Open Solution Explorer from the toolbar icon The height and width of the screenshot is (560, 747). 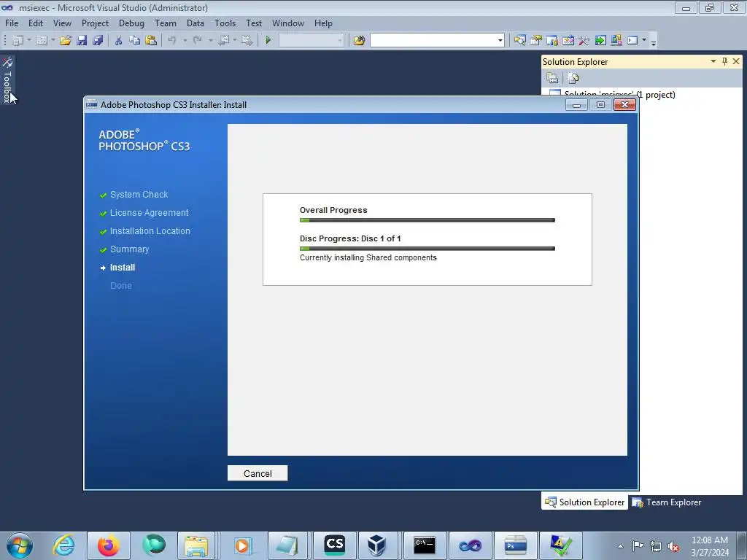[x=519, y=41]
